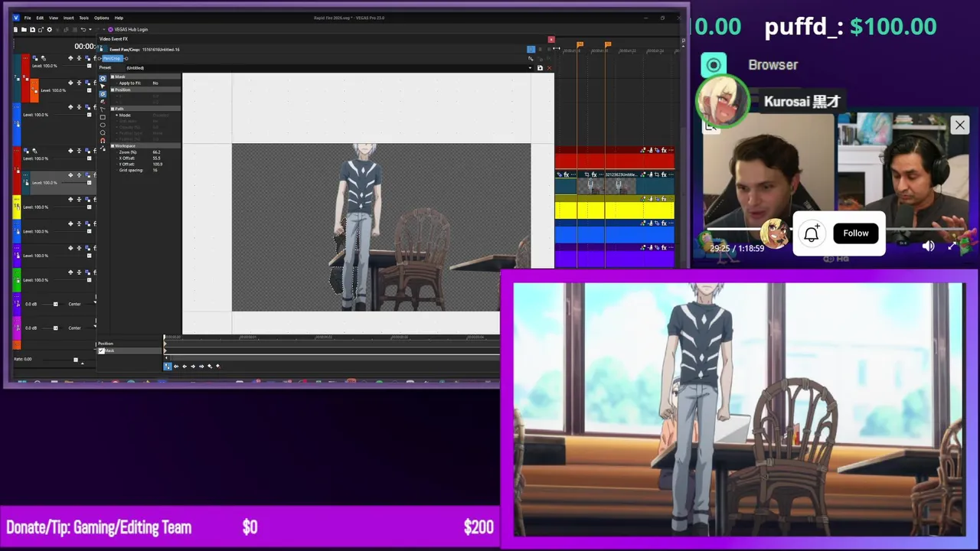Adjust Level slider on yellow track

coord(89,207)
